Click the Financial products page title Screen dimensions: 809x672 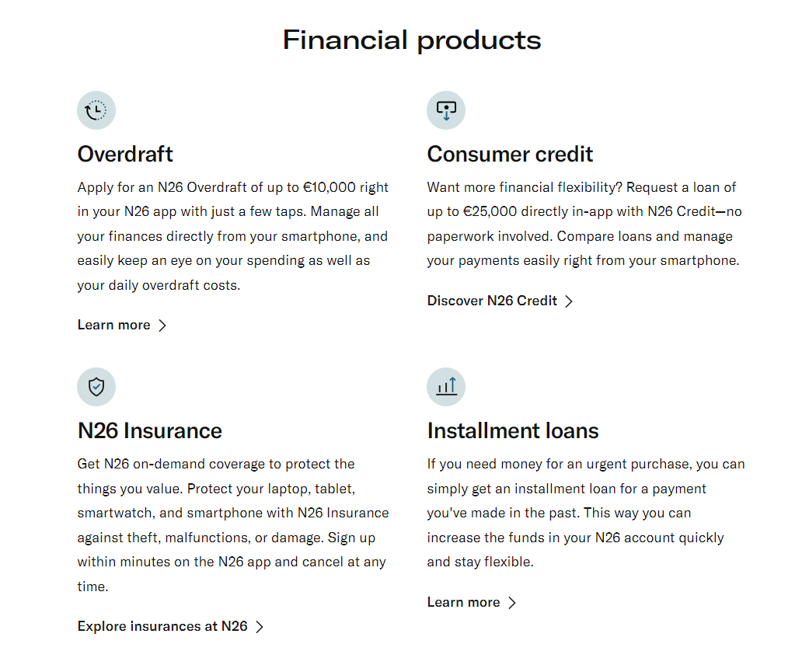(x=412, y=40)
